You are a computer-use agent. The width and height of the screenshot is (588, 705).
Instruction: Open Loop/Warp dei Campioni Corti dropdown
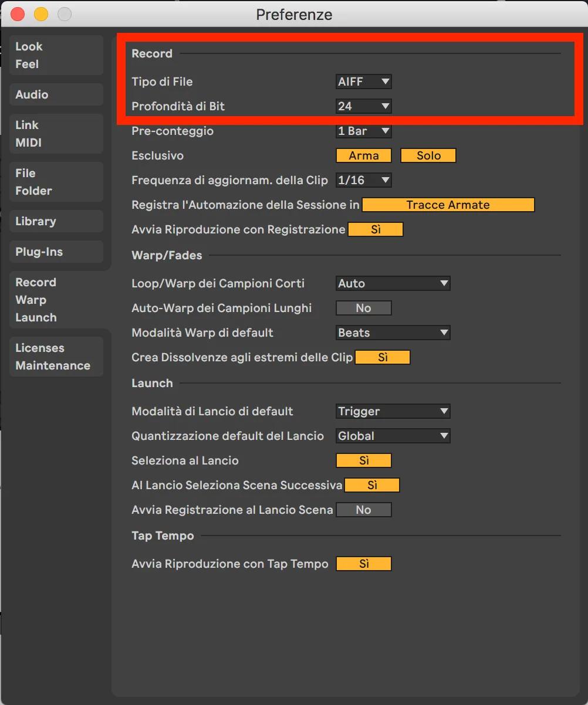(393, 283)
